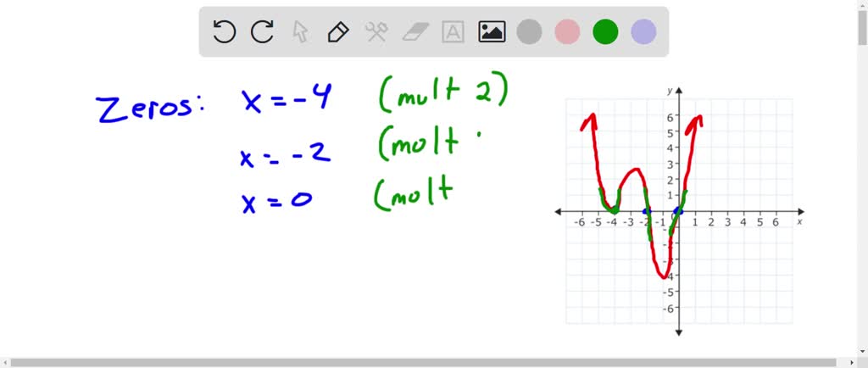
Task: Click the vertical scrollbar thumb
Action: [862, 28]
